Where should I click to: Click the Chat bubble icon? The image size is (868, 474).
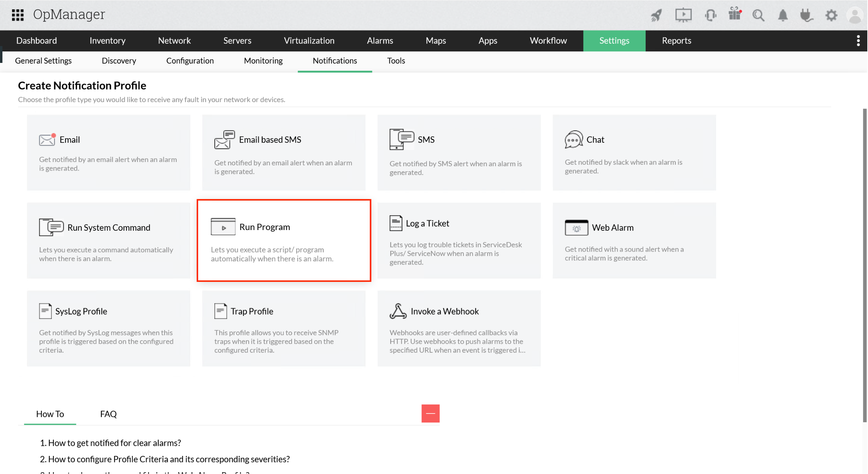[x=574, y=139]
